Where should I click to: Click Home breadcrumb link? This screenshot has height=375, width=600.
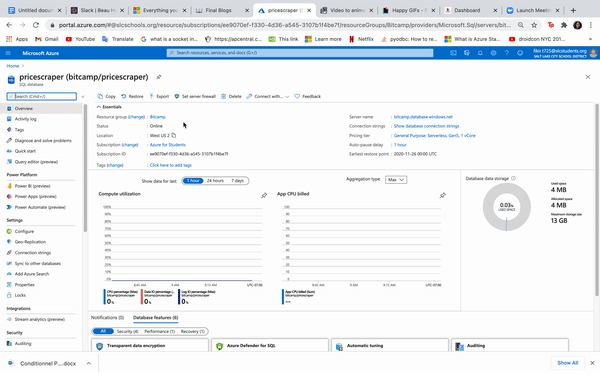click(13, 66)
